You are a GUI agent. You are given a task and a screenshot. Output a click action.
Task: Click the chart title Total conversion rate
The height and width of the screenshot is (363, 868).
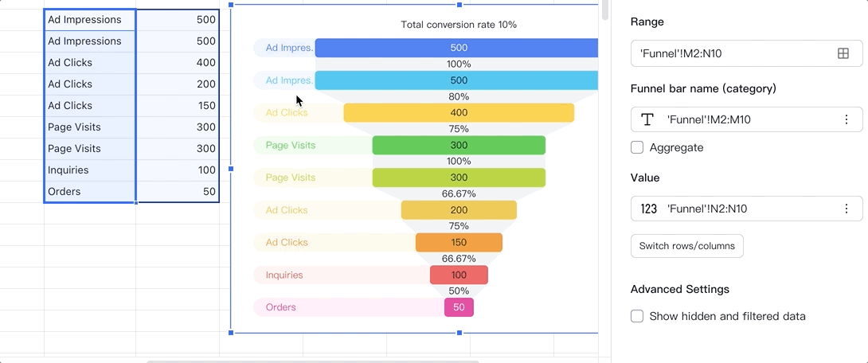click(459, 25)
